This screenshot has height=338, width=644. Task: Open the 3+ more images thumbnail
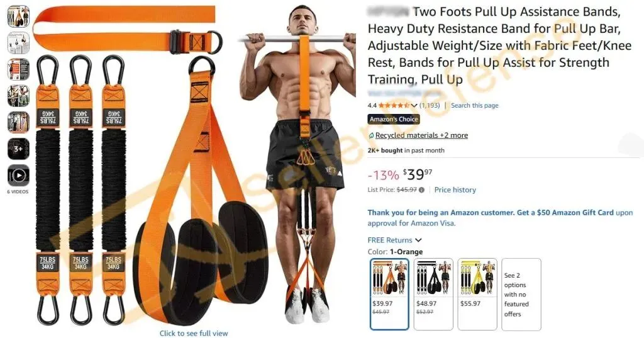click(x=18, y=149)
